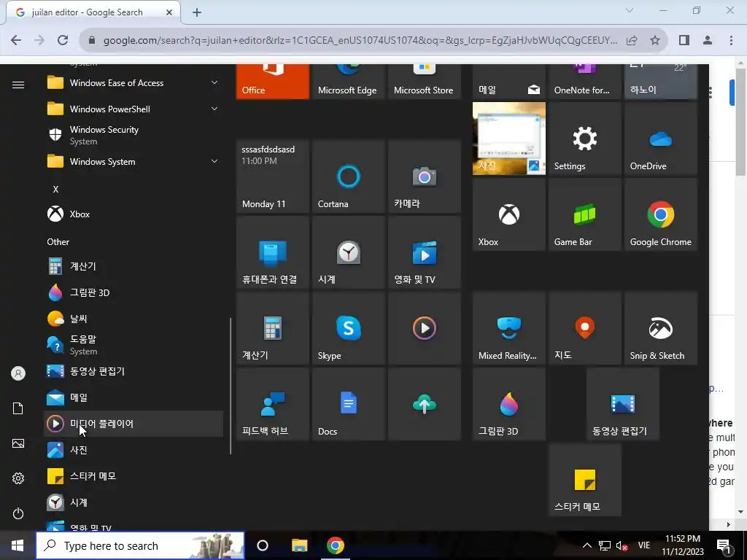This screenshot has height=560, width=747.
Task: Open the Pictures sidebar icon
Action: [18, 443]
